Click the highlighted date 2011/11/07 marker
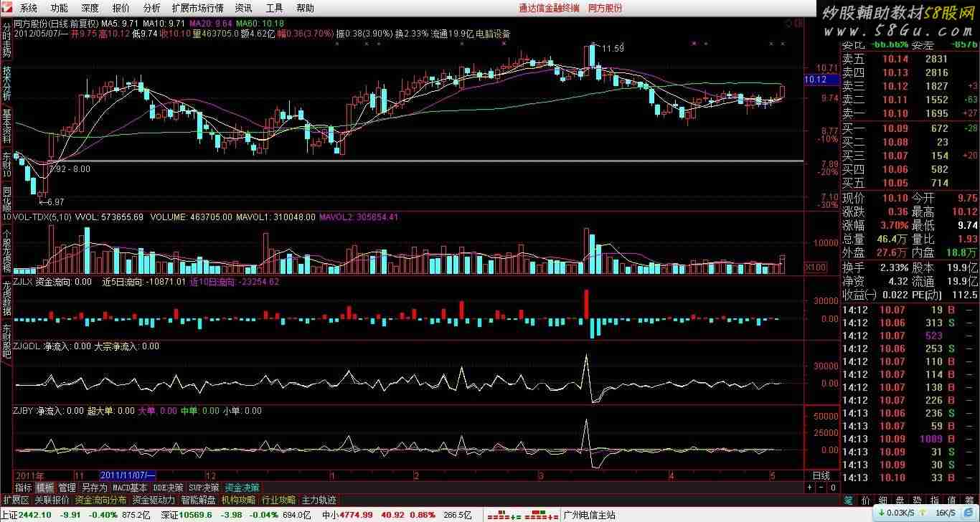This screenshot has width=980, height=522. [x=128, y=475]
